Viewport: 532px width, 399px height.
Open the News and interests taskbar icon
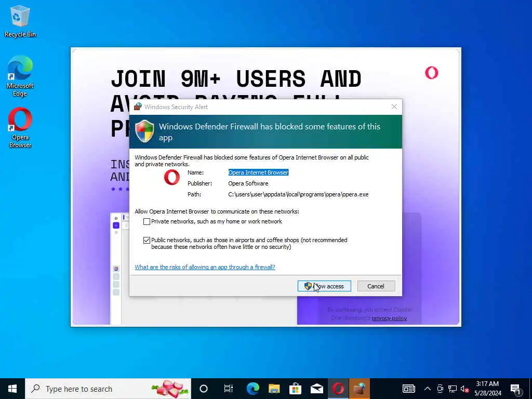408,389
